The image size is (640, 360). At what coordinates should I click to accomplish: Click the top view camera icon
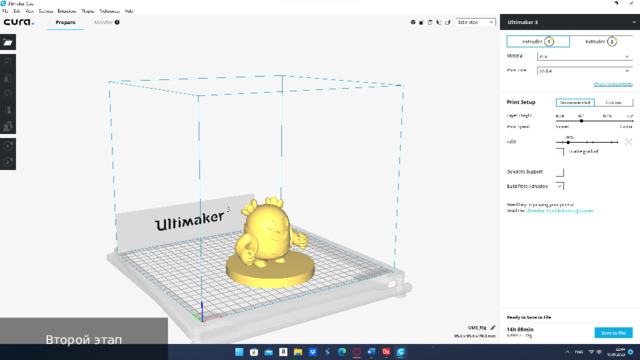click(430, 22)
